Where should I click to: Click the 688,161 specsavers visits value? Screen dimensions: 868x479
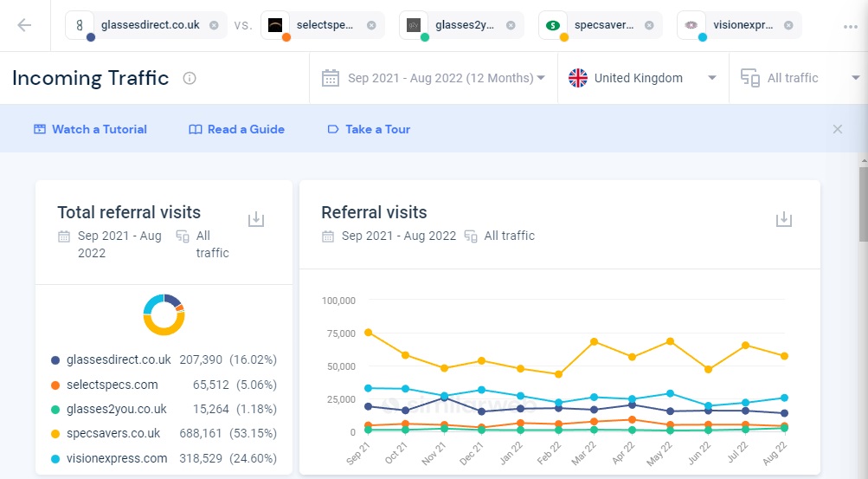pyautogui.click(x=201, y=433)
